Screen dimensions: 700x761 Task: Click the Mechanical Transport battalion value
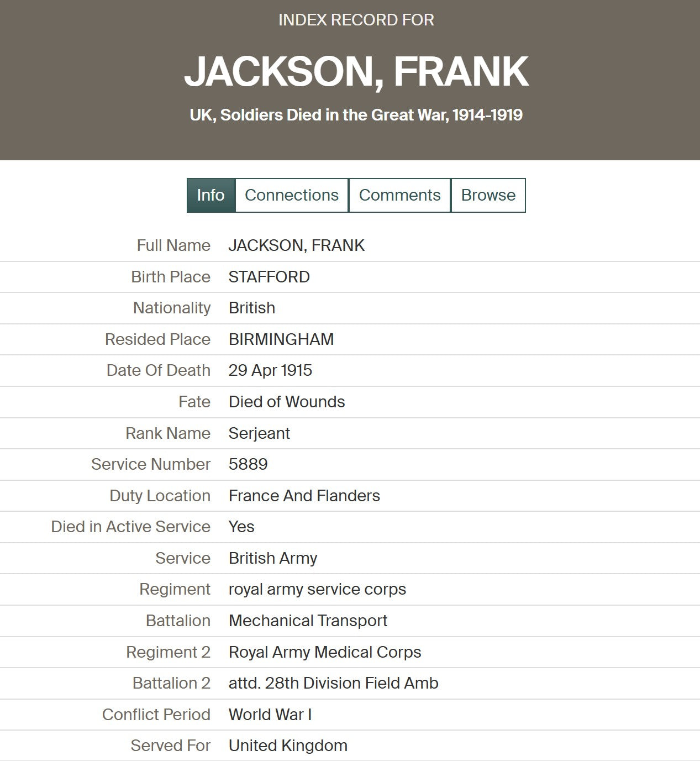pyautogui.click(x=308, y=621)
